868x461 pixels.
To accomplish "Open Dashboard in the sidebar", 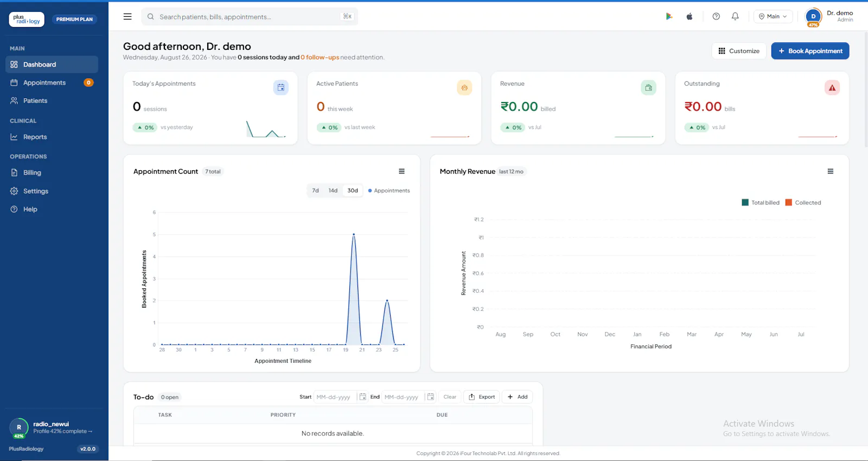I will (x=52, y=65).
